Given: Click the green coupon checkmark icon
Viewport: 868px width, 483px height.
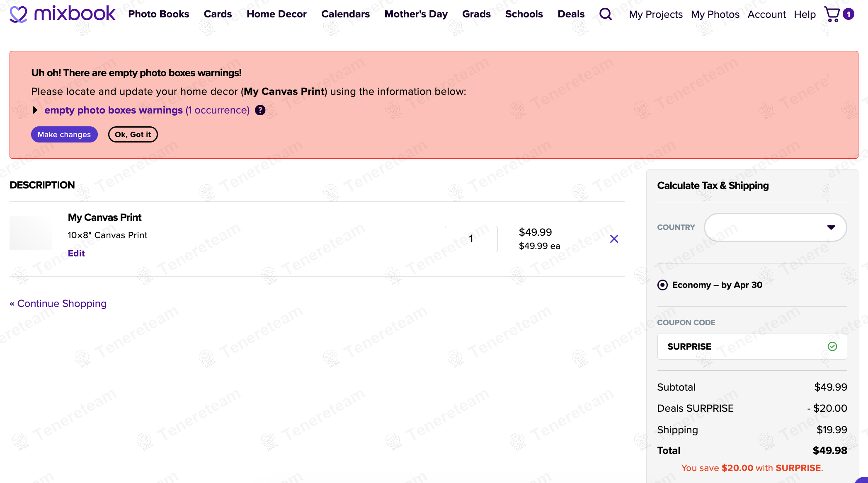Looking at the screenshot, I should pyautogui.click(x=832, y=346).
